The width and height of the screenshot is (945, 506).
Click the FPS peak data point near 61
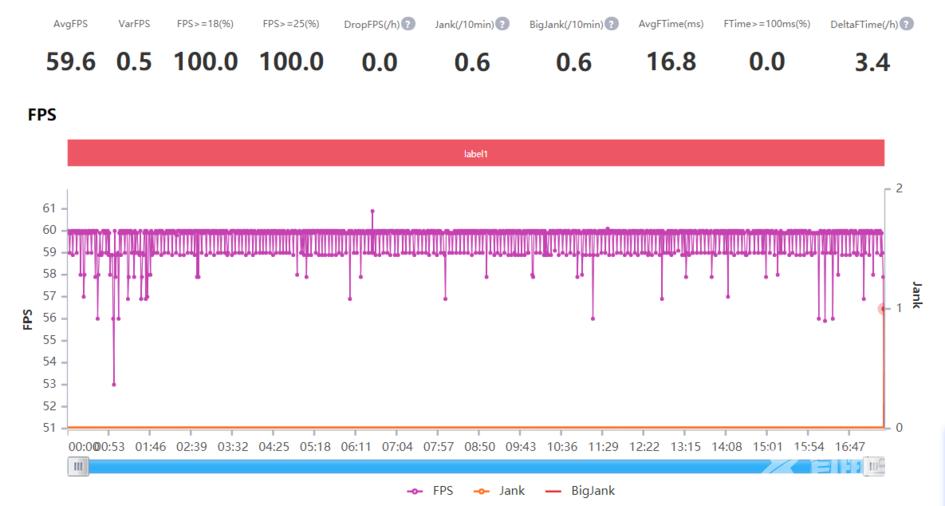coord(373,211)
